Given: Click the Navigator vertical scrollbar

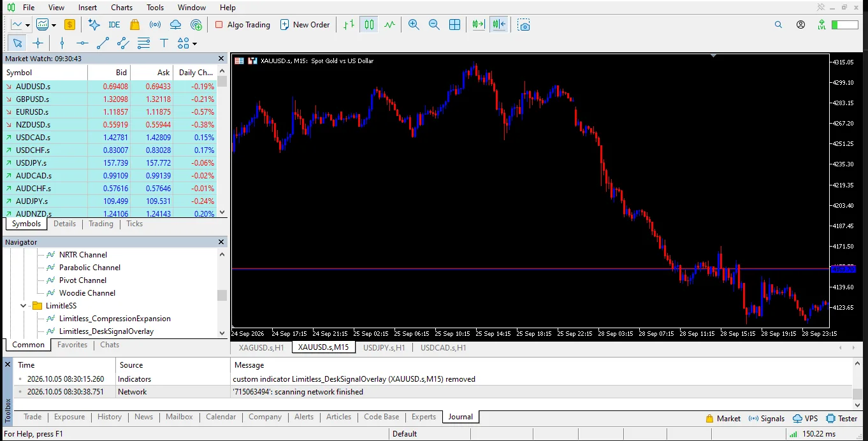Looking at the screenshot, I should [222, 295].
